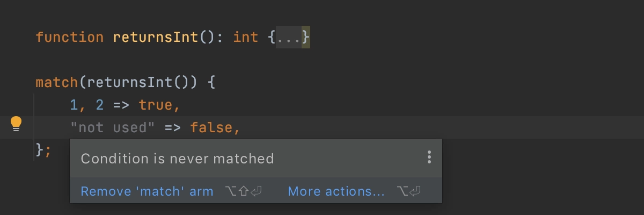644x215 pixels.
Task: Click the Condition is never matched message
Action: [x=177, y=159]
